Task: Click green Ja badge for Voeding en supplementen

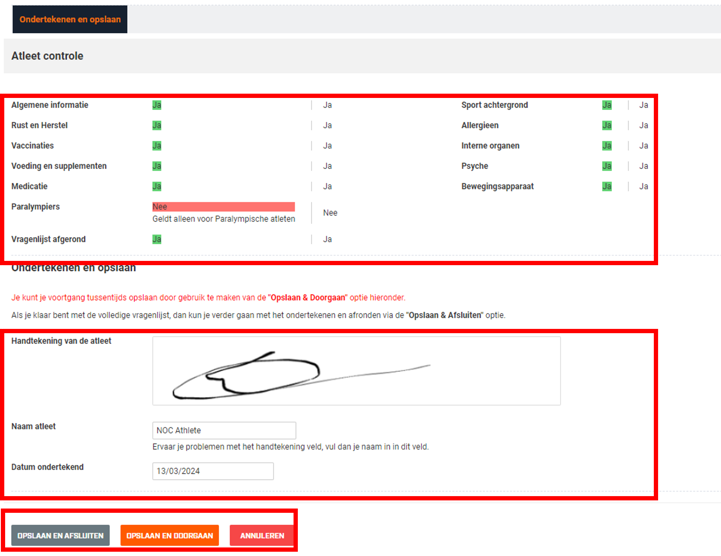Action: click(x=157, y=166)
